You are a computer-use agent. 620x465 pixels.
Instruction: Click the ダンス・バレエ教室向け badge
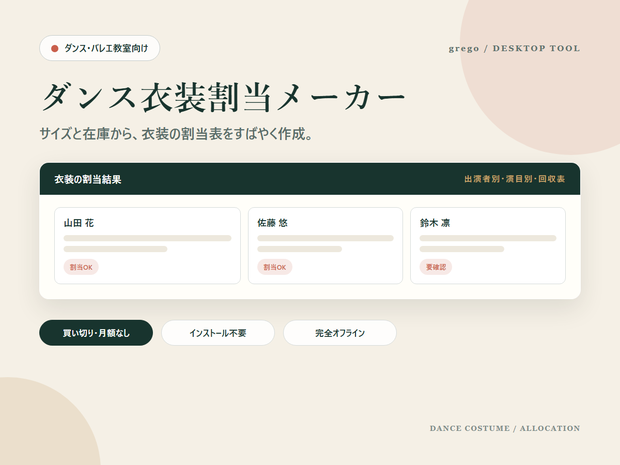(100, 48)
